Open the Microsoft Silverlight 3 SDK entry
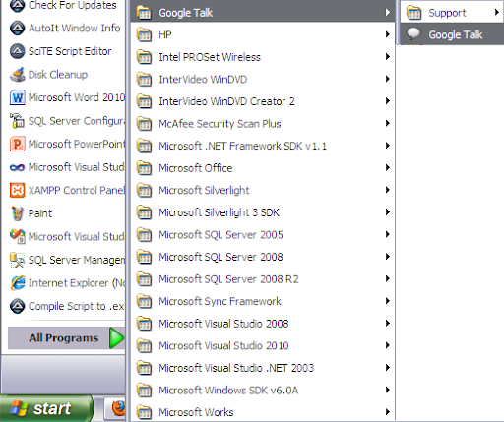 263,212
